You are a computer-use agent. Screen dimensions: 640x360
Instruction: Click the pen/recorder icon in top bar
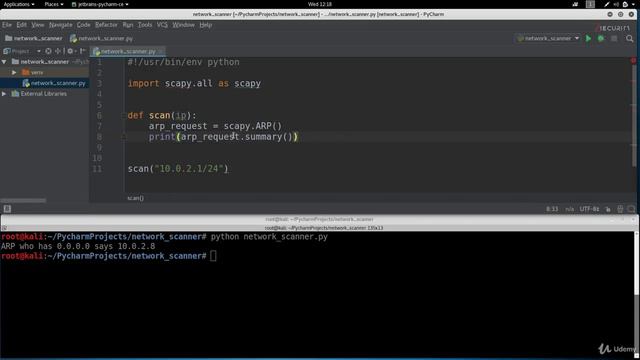pos(607,4)
